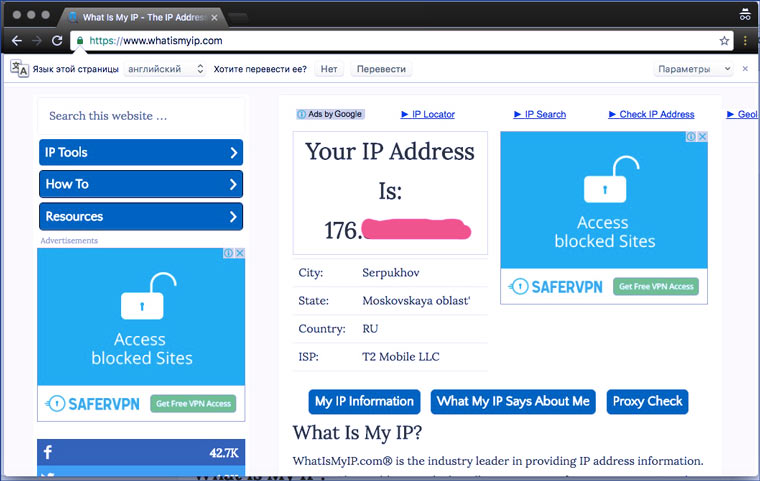This screenshot has height=481, width=760.
Task: Click the Ads by Google info badge
Action: point(330,114)
